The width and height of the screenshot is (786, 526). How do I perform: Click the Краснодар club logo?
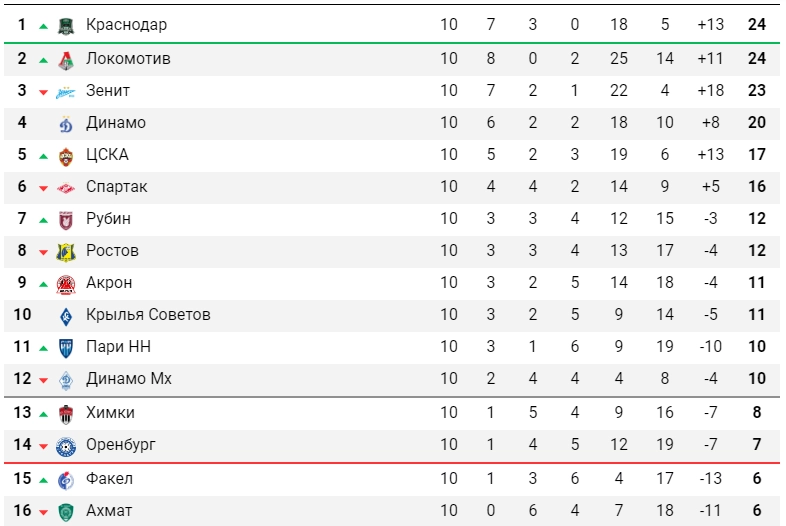click(x=66, y=25)
